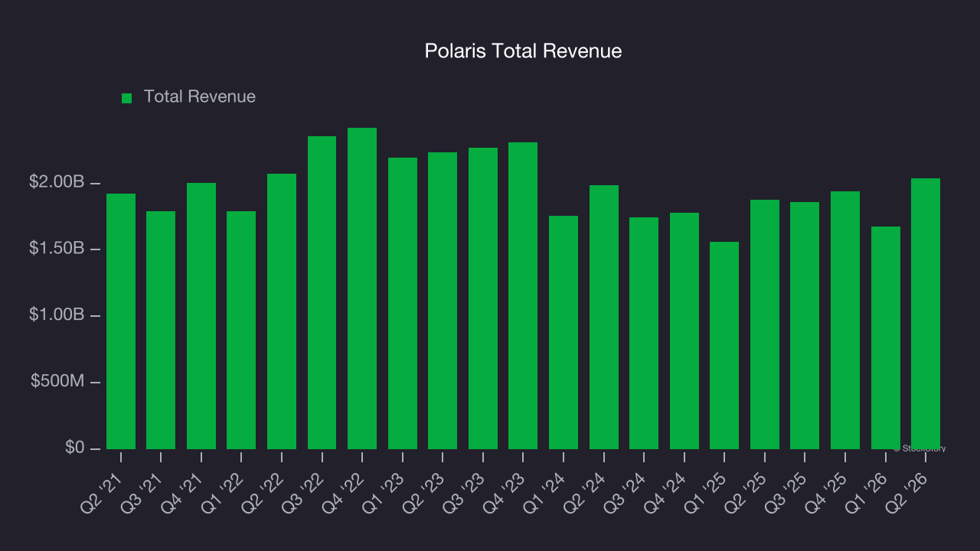This screenshot has height=551, width=980.
Task: Select the Q3 '24 revenue bar
Action: click(x=644, y=333)
